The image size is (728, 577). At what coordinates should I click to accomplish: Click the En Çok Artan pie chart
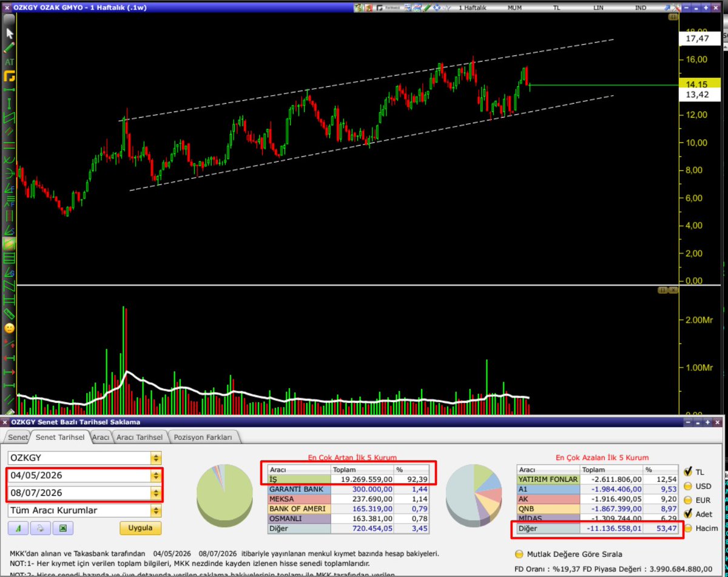(x=224, y=495)
